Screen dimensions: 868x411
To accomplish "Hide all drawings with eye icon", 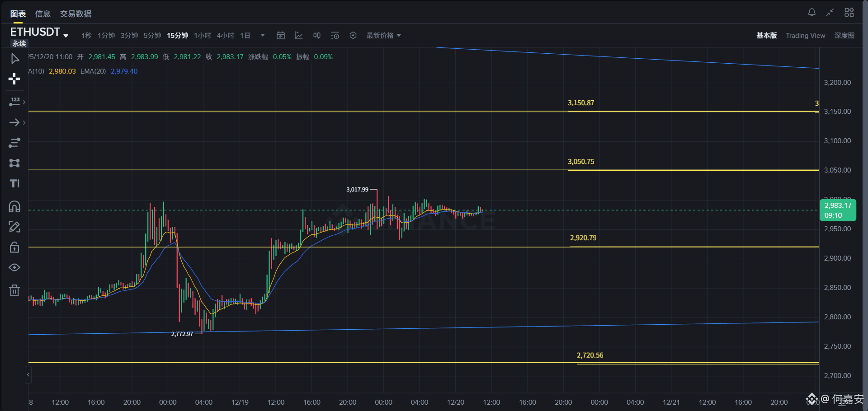I will pos(14,267).
